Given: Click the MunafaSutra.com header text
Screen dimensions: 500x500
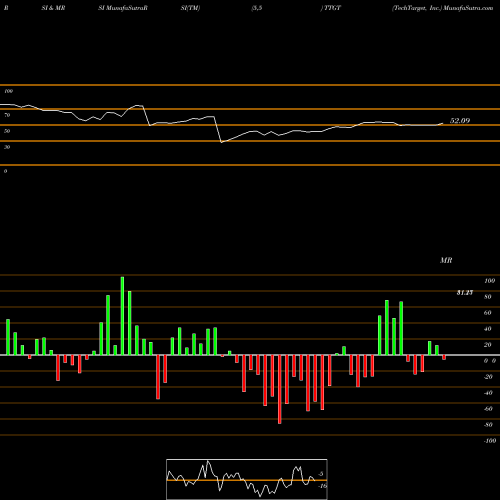Looking at the screenshot, I should pyautogui.click(x=468, y=8).
